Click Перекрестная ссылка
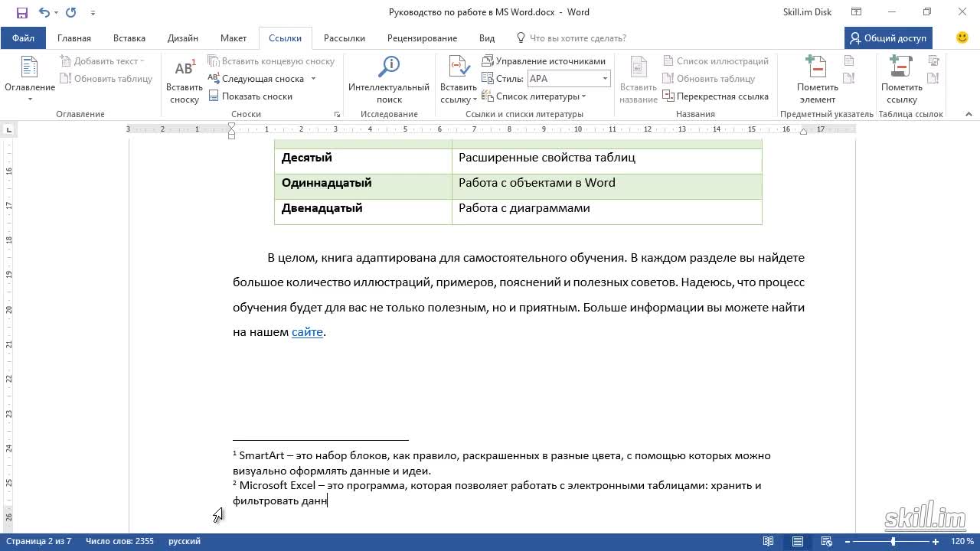The height and width of the screenshot is (551, 980). point(716,96)
